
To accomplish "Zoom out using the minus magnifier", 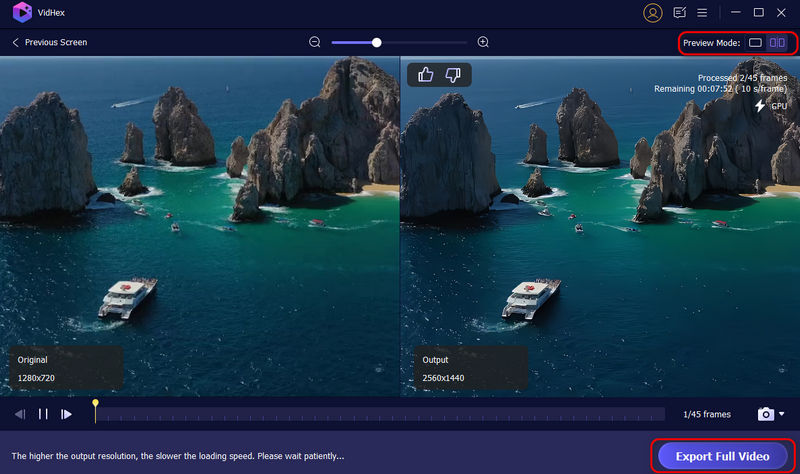I will pos(315,43).
